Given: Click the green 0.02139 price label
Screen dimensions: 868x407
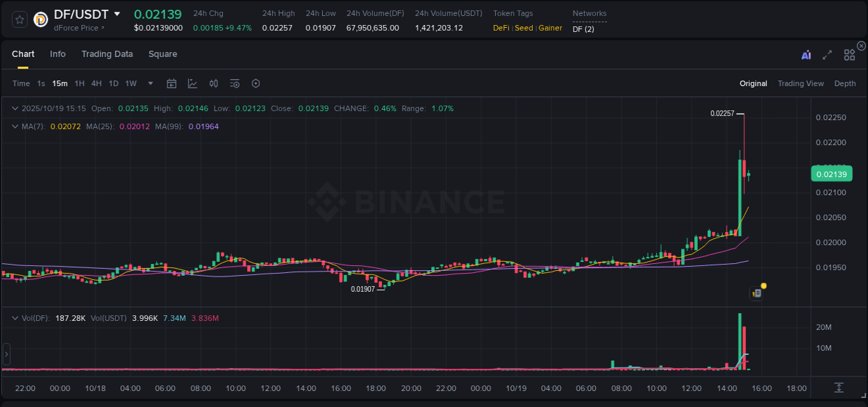Looking at the screenshot, I should click(831, 173).
